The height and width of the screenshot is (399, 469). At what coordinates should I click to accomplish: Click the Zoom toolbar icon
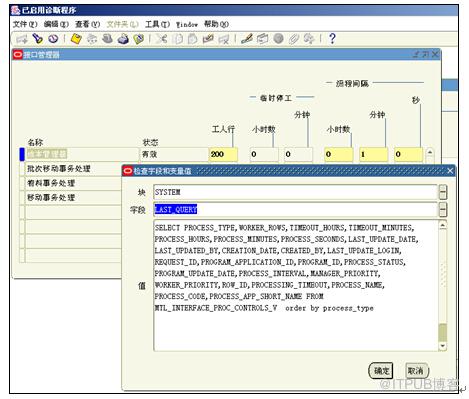[x=263, y=39]
